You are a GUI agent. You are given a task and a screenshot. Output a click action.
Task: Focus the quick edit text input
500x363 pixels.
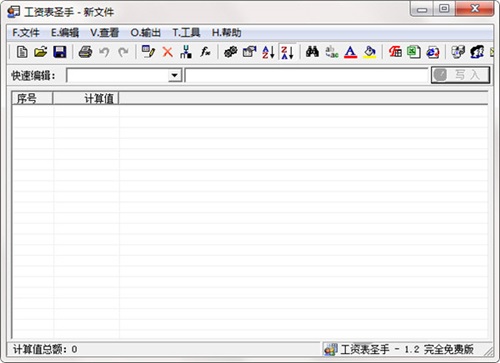[x=307, y=75]
